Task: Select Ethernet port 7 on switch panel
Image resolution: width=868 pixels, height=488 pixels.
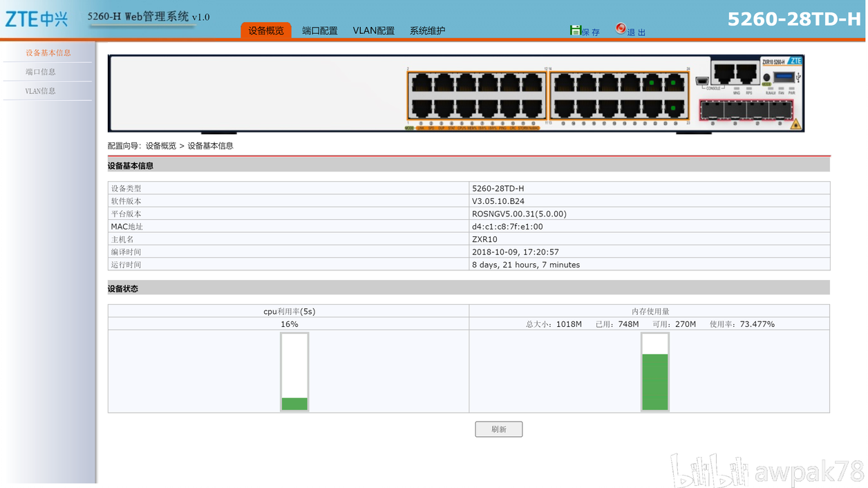Action: click(x=488, y=109)
